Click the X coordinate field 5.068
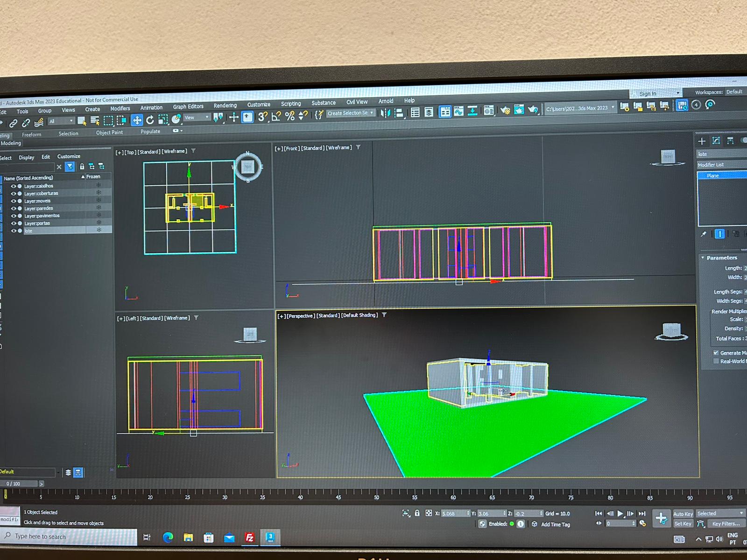Viewport: 747px width, 560px height. click(x=456, y=513)
